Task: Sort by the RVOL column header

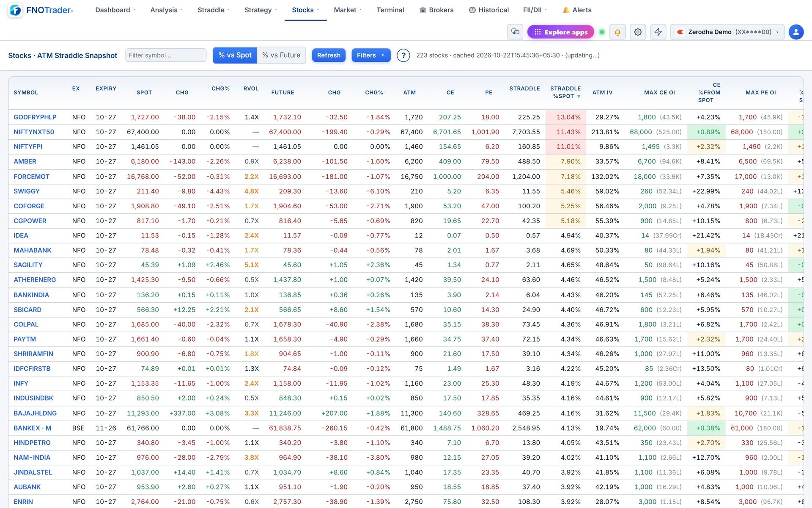Action: [251, 88]
